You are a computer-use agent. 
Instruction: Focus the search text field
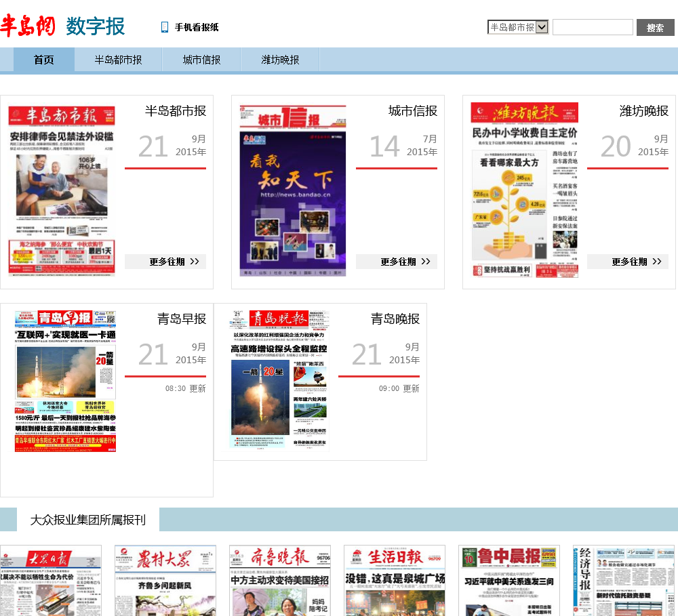(593, 27)
